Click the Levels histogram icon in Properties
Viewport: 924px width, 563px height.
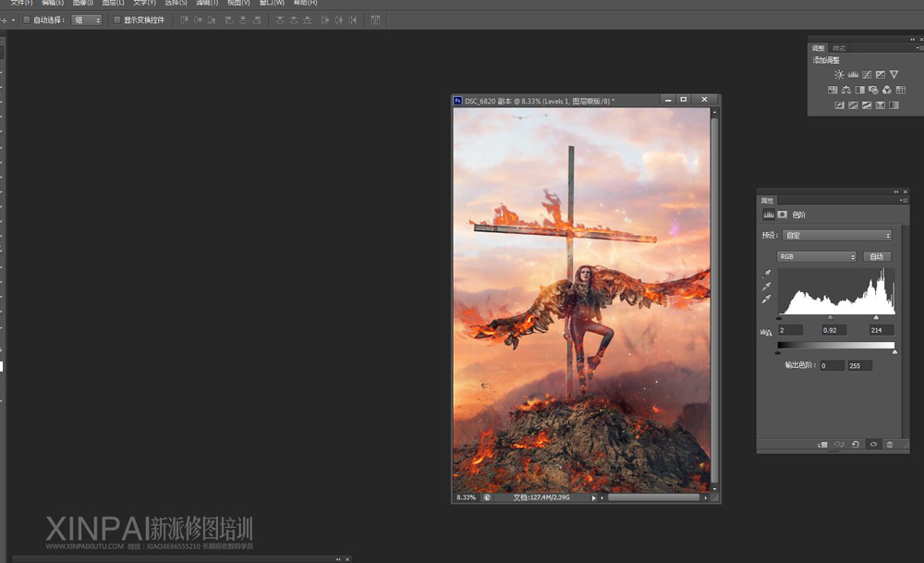[x=769, y=214]
